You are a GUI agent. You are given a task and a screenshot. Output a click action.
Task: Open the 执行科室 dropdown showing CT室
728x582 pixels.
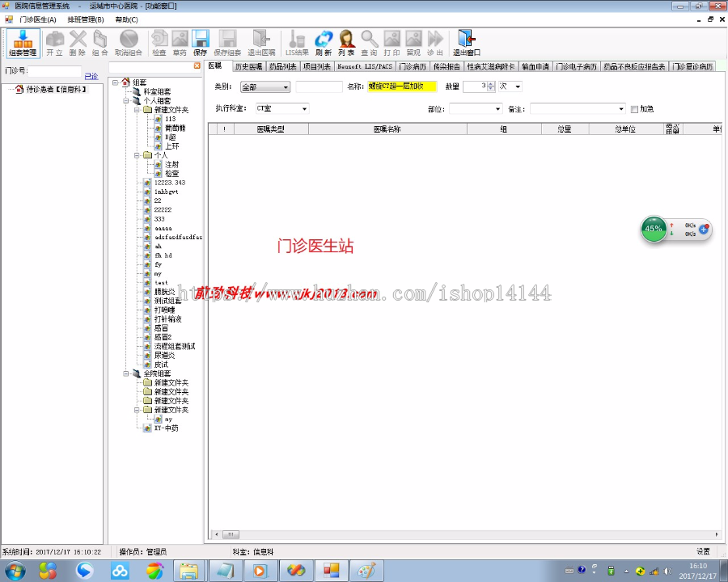[x=302, y=108]
